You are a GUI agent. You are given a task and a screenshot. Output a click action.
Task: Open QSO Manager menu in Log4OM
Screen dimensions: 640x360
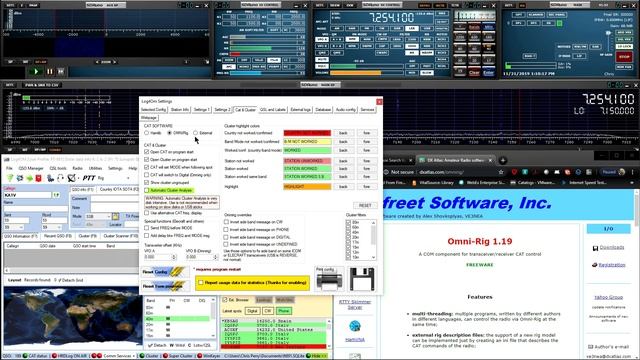[31, 168]
